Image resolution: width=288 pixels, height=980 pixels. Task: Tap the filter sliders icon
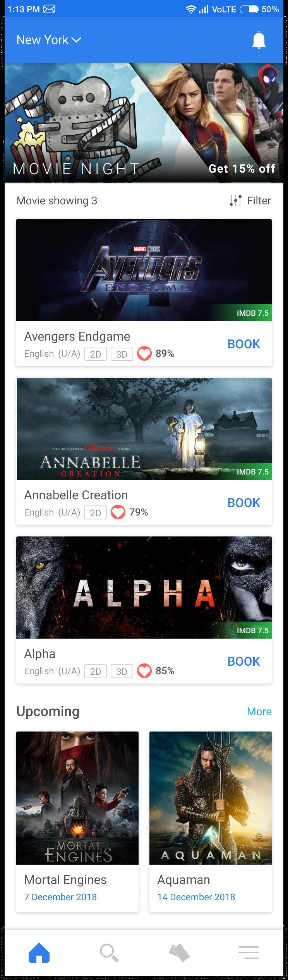[235, 200]
